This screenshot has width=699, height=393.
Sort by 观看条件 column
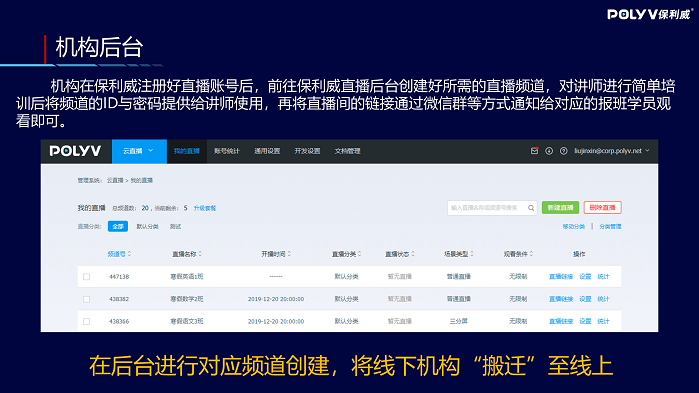pos(518,254)
